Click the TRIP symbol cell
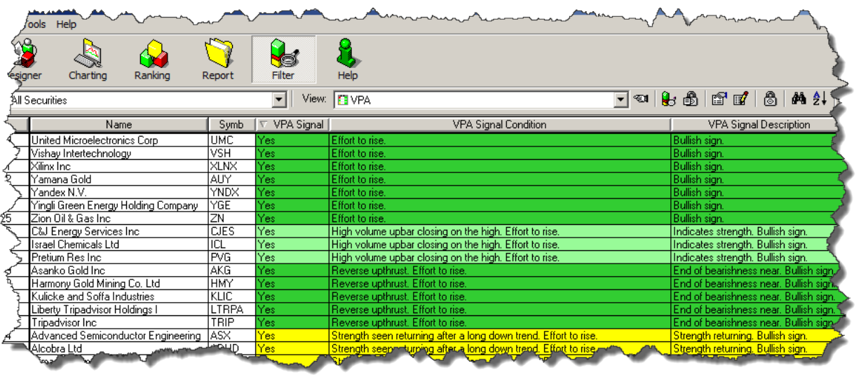868x384 pixels. [231, 322]
